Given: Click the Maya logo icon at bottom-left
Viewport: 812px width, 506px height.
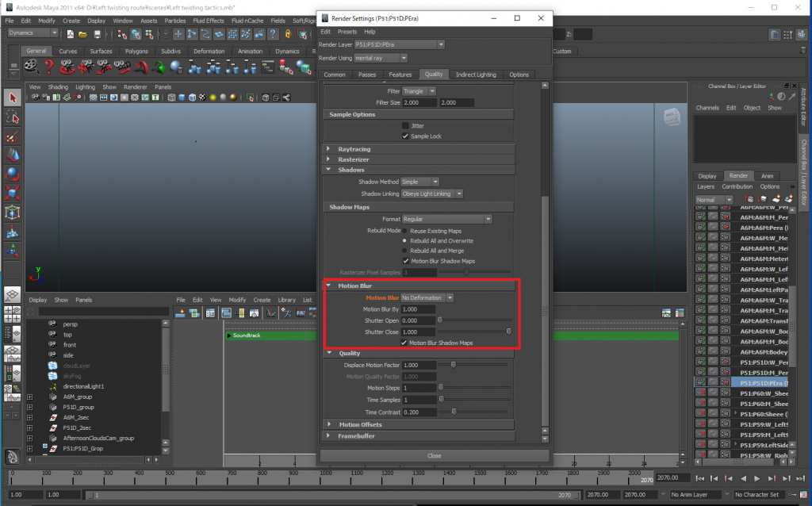Looking at the screenshot, I should click(13, 456).
